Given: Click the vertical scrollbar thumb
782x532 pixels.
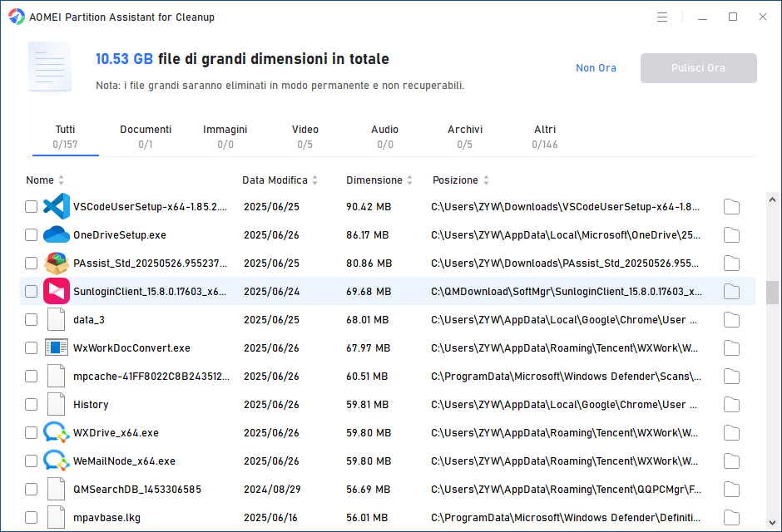Looking at the screenshot, I should pyautogui.click(x=772, y=293).
